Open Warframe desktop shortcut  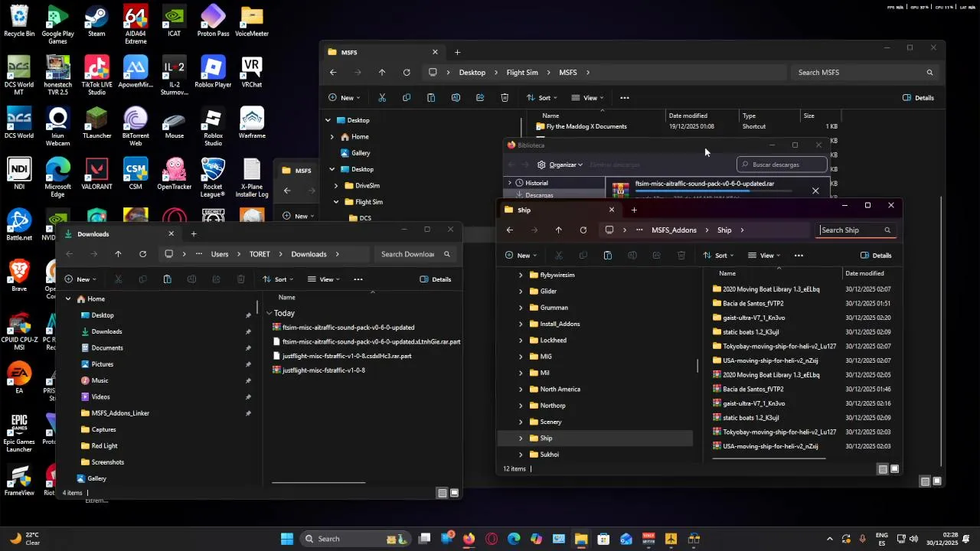(x=252, y=123)
